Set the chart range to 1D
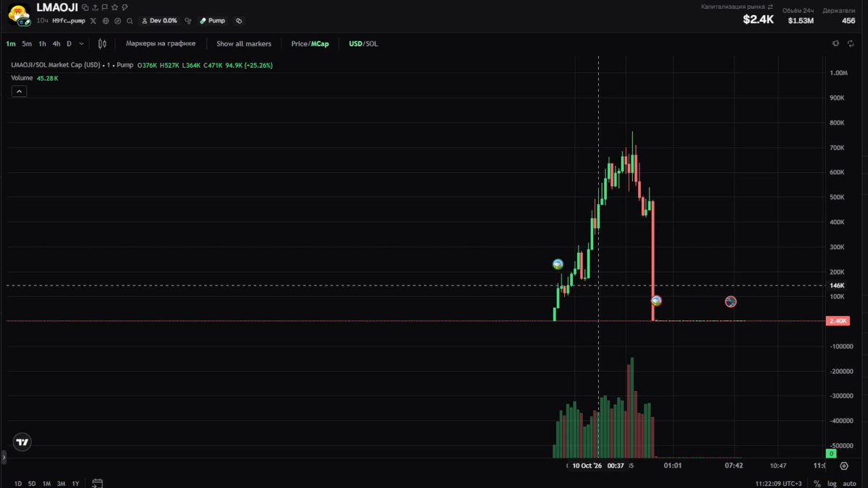The height and width of the screenshot is (488, 868). tap(18, 483)
